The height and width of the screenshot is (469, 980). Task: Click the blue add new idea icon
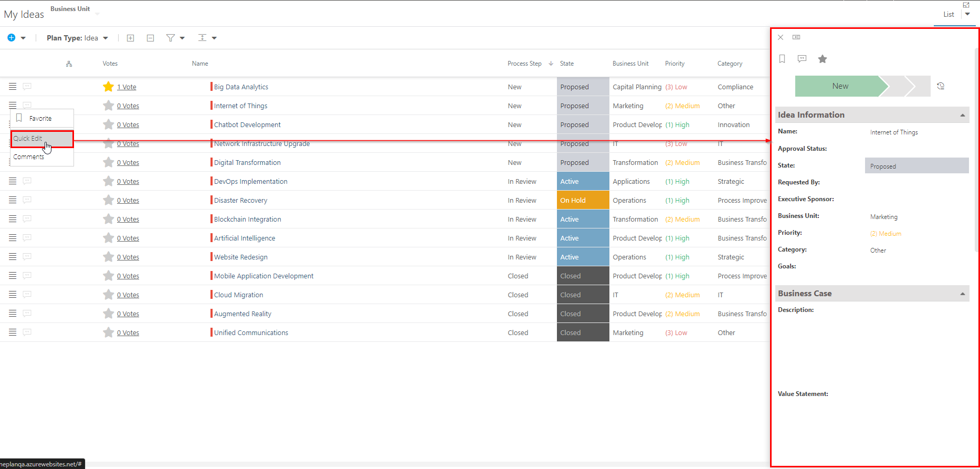click(x=12, y=38)
